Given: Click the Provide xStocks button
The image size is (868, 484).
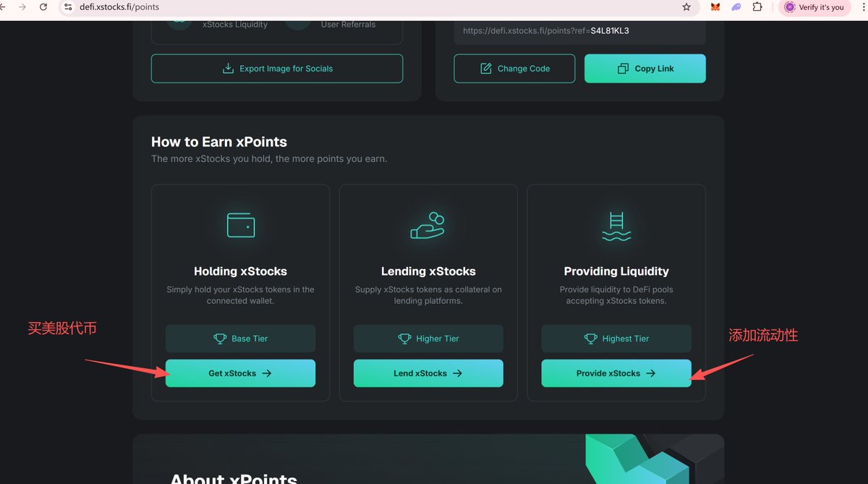Looking at the screenshot, I should point(616,373).
